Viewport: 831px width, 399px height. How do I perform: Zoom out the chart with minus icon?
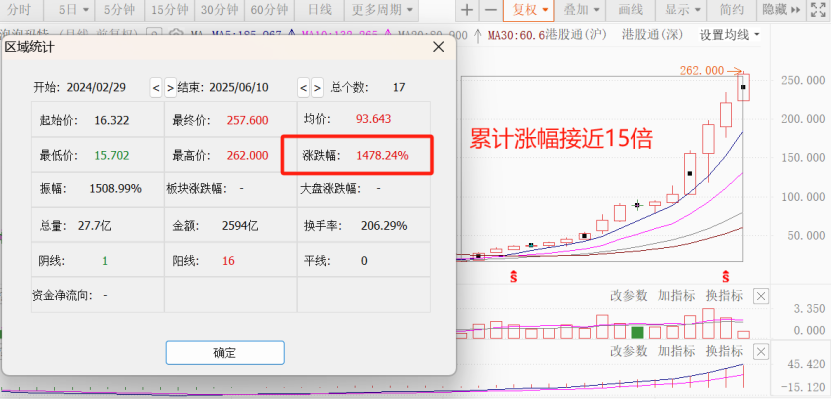491,10
